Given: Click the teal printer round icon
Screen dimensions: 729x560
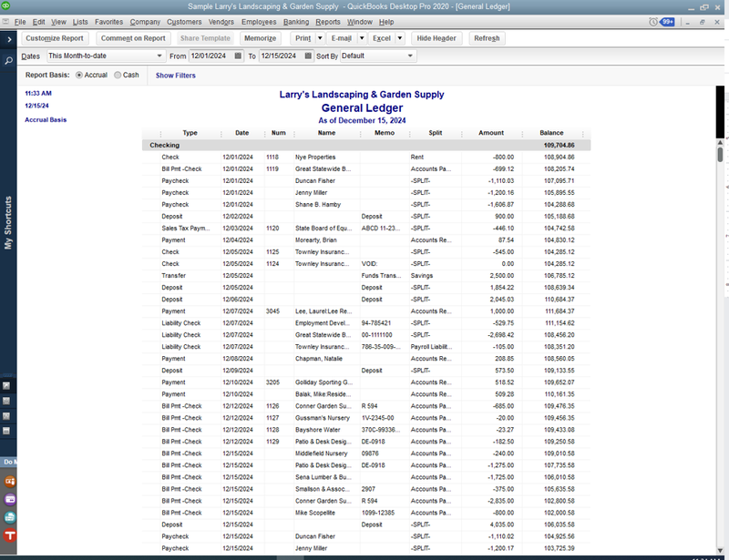Looking at the screenshot, I should click(x=10, y=517).
